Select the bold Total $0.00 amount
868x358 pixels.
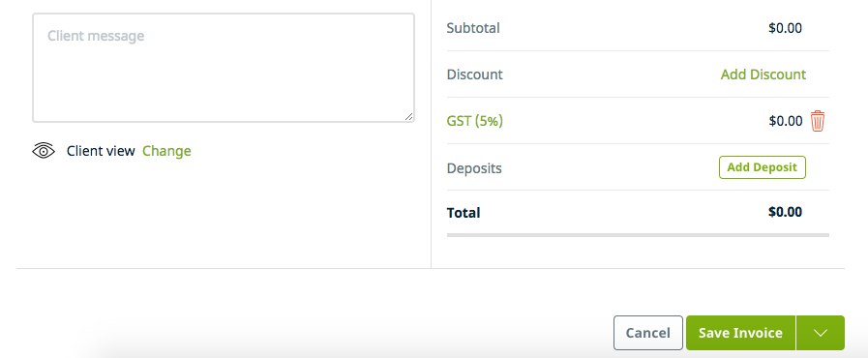[x=785, y=211]
